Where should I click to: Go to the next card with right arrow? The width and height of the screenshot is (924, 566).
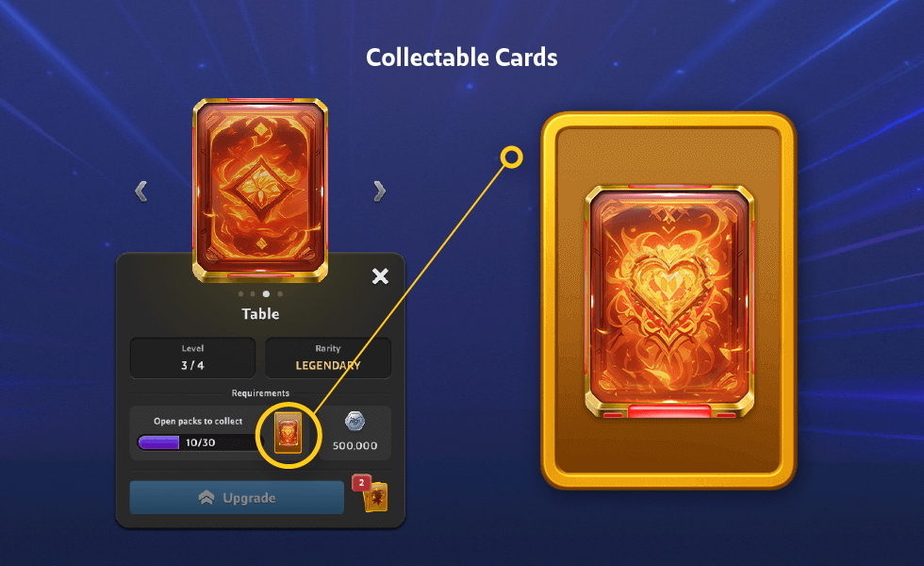point(379,191)
